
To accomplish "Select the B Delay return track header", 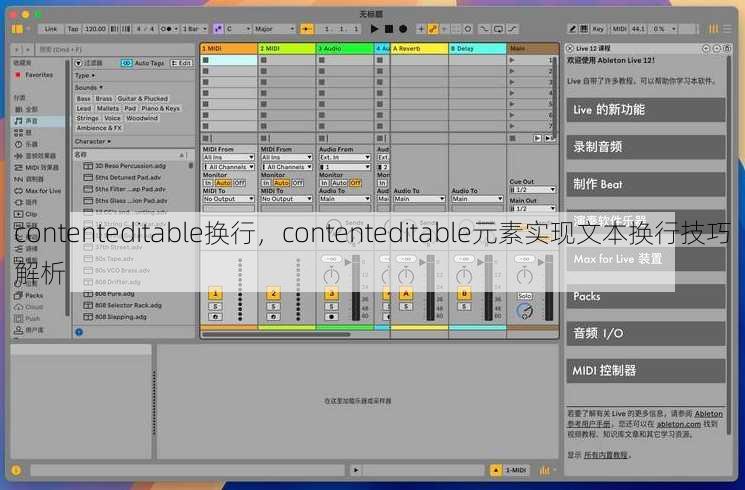I will coord(477,48).
